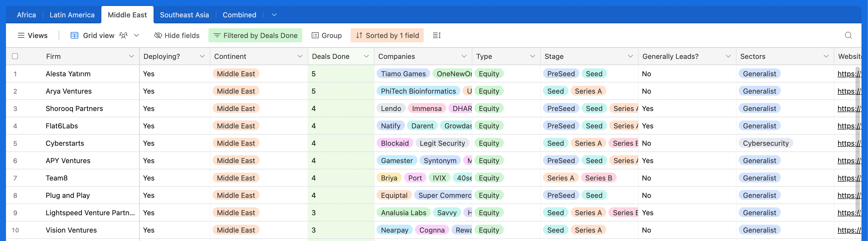Screen dimensions: 868x241
Task: Click the Cybersecurity sector tag
Action: [x=766, y=143]
